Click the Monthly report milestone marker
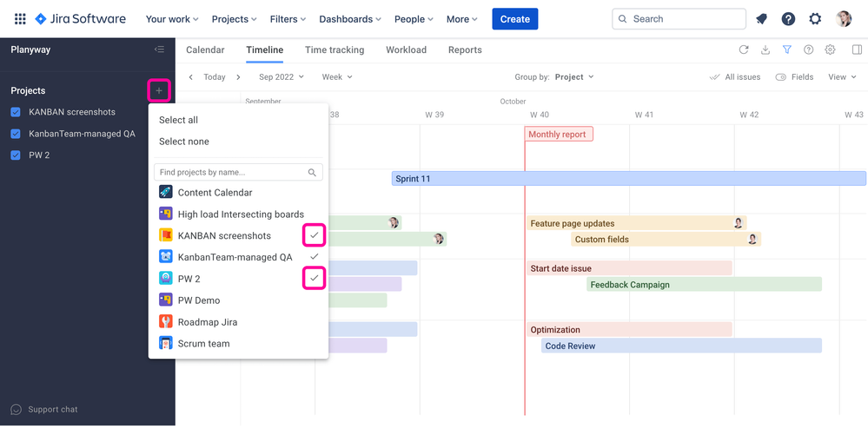The width and height of the screenshot is (868, 429). coord(559,134)
